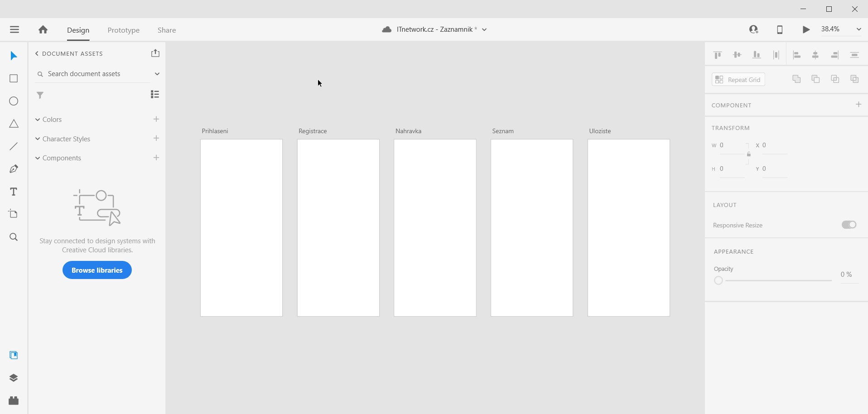Select the Ellipse tool

pos(14,101)
